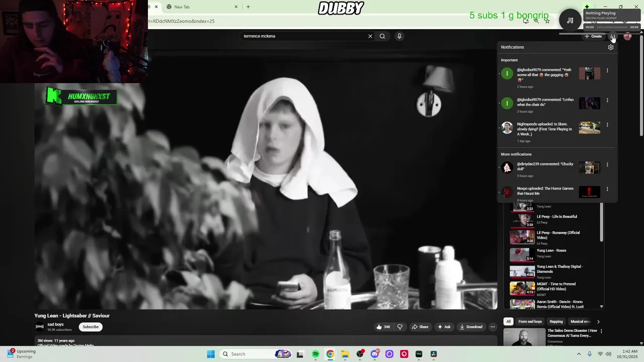This screenshot has width=644, height=362.
Task: Open Task View from the taskbar
Action: 300,354
